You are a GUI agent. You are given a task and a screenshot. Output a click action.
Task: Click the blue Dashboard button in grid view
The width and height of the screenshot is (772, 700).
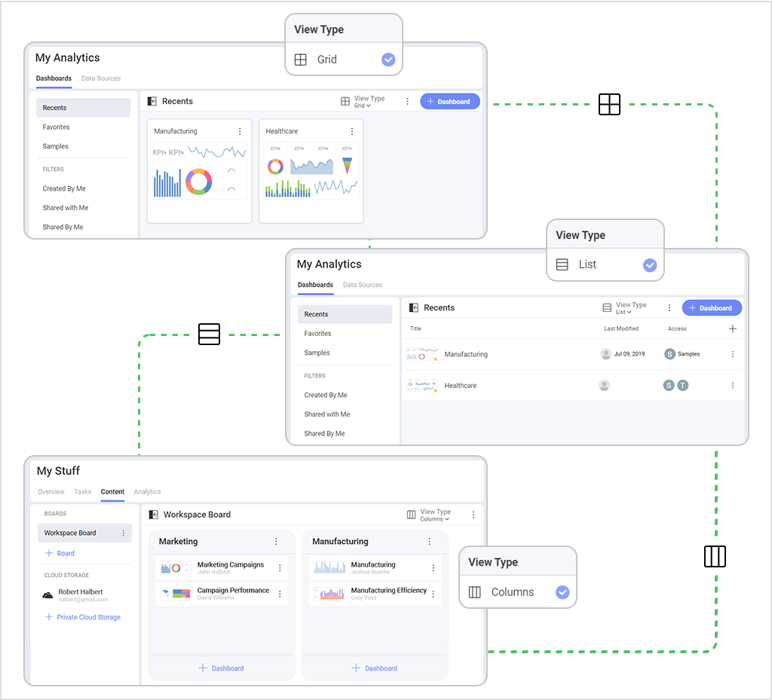(x=449, y=102)
